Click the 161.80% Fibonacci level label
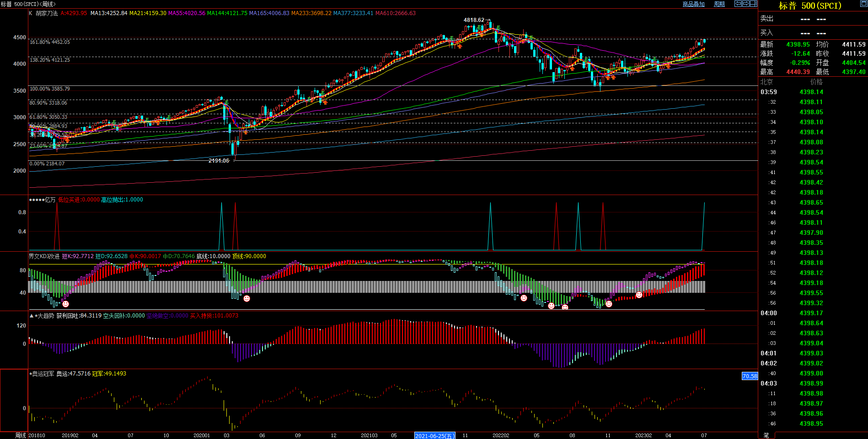868x439 pixels. (x=50, y=42)
